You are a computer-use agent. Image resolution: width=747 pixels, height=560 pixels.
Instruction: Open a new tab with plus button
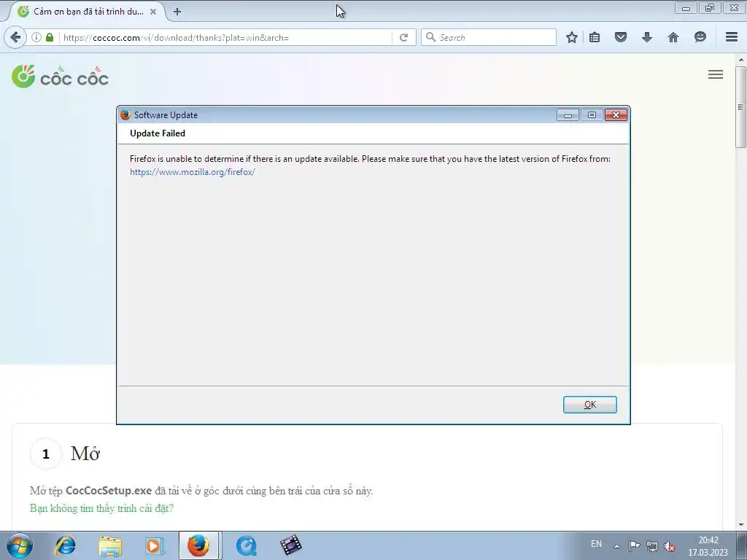click(x=177, y=12)
